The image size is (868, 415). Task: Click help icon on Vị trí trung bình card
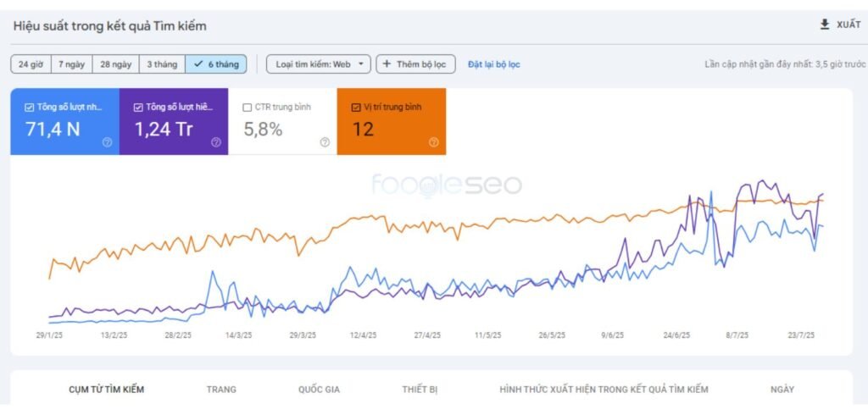pos(433,142)
